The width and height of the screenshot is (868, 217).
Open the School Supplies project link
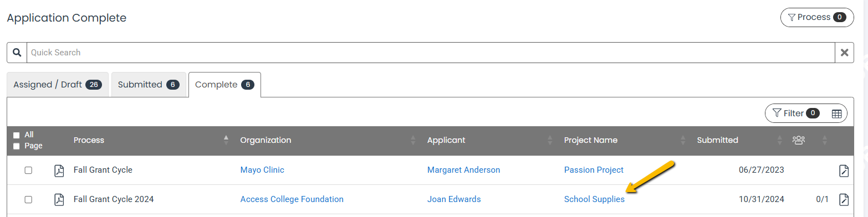[594, 199]
